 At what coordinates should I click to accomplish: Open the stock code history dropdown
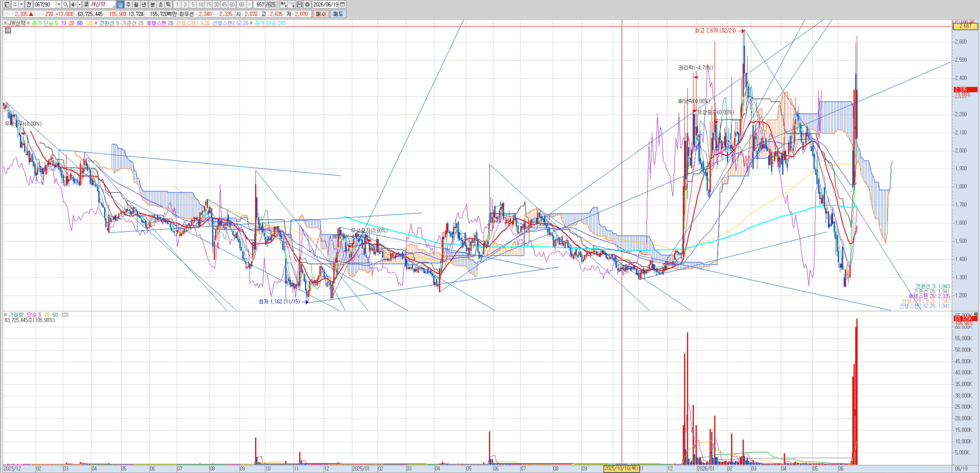[59, 5]
